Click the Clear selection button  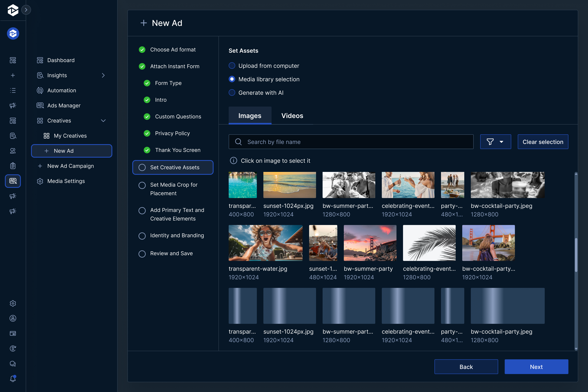point(543,141)
